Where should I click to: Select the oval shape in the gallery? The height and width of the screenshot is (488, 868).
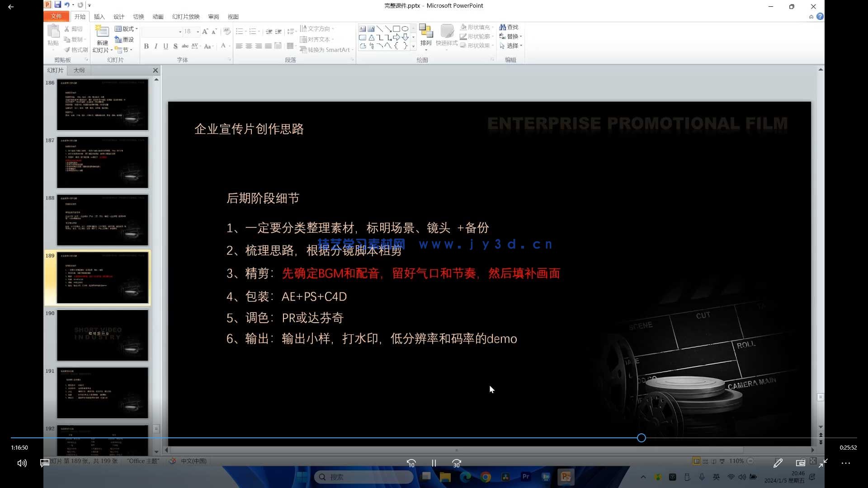point(405,28)
